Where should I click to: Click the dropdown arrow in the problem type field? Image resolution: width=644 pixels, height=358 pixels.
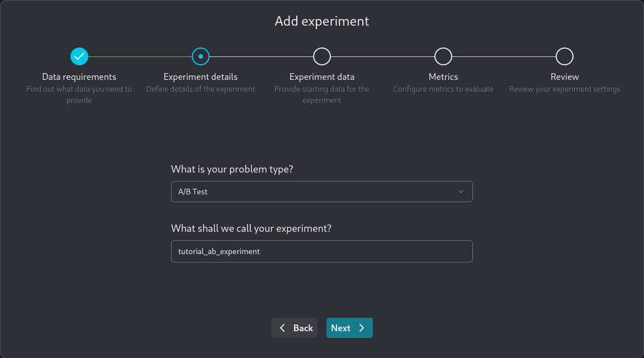461,192
